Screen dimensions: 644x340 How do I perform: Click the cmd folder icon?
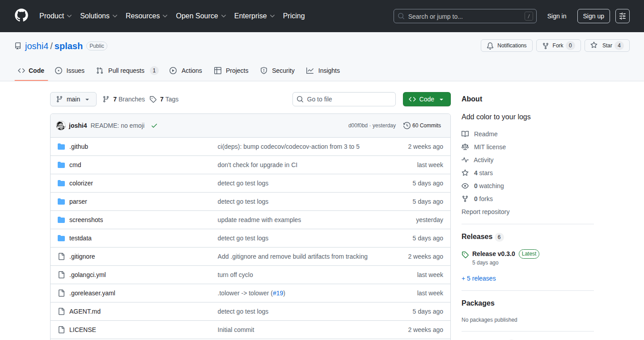[x=61, y=165]
